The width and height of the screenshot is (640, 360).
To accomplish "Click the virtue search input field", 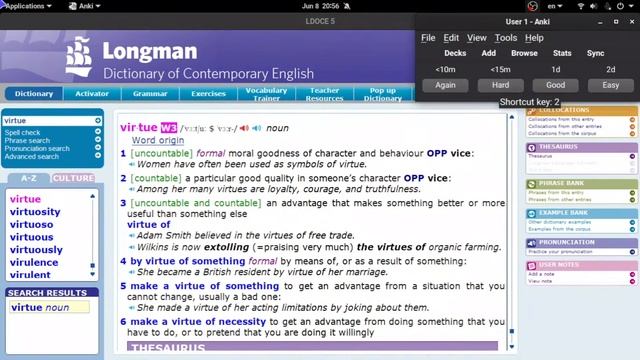I will (x=48, y=121).
